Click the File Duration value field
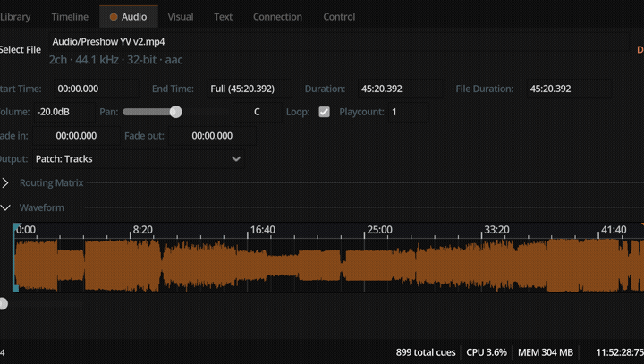 tap(569, 89)
